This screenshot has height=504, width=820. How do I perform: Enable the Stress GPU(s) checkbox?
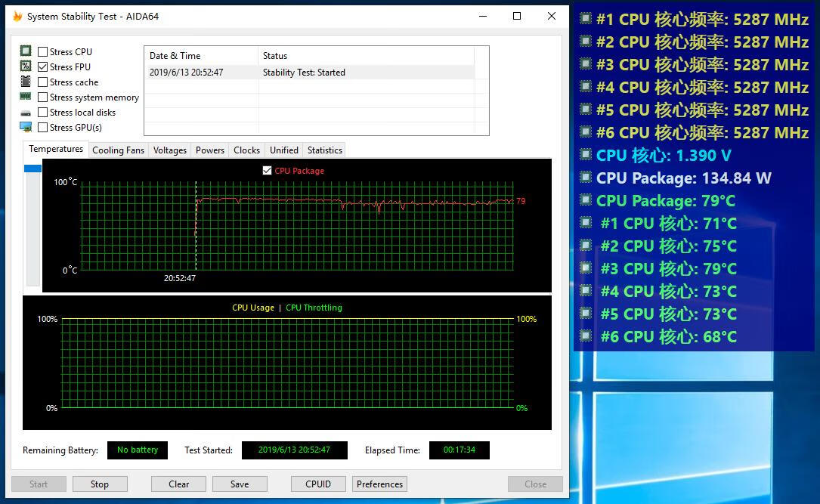click(x=43, y=127)
